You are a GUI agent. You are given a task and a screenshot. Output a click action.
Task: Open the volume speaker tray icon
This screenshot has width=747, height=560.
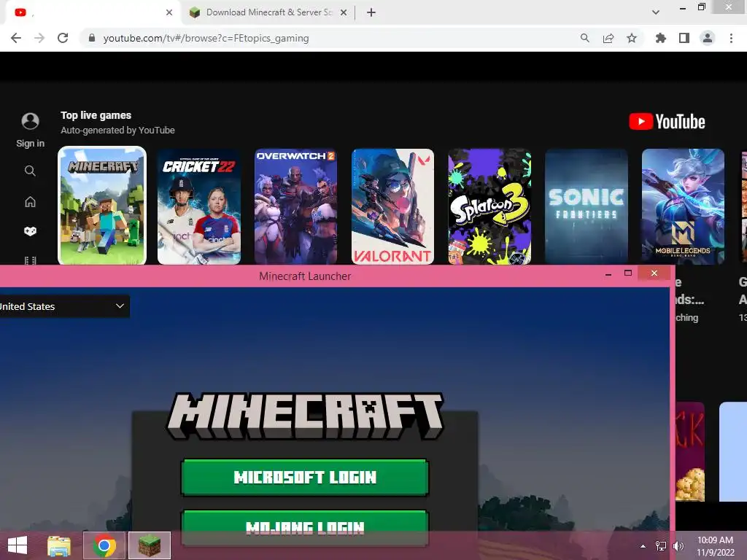pos(678,546)
